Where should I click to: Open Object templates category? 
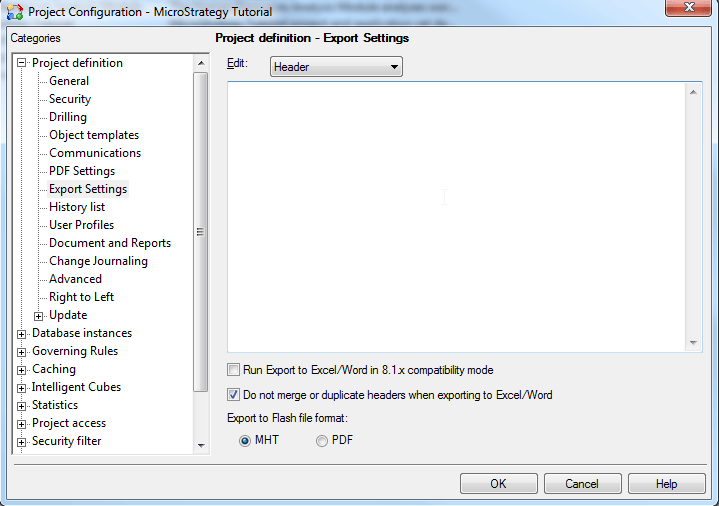[94, 135]
